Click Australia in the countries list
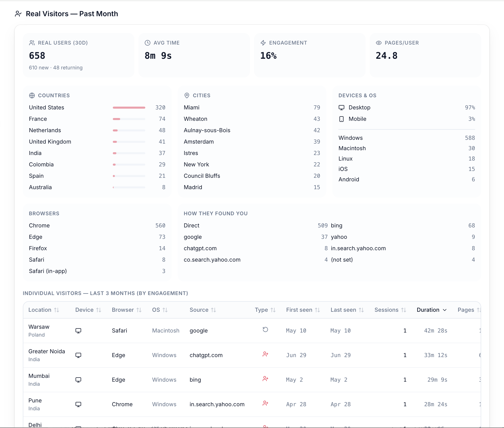The image size is (504, 428). click(x=40, y=187)
